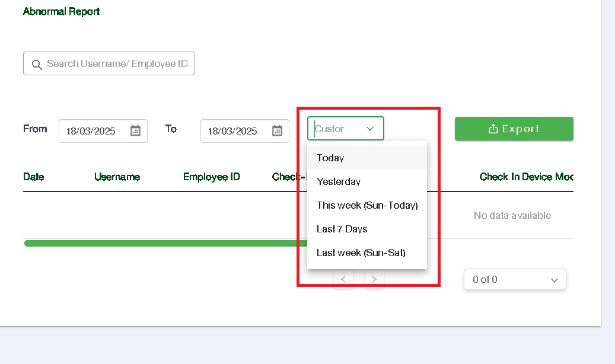This screenshot has width=615, height=364.
Task: Click the To date text field
Action: pos(232,131)
